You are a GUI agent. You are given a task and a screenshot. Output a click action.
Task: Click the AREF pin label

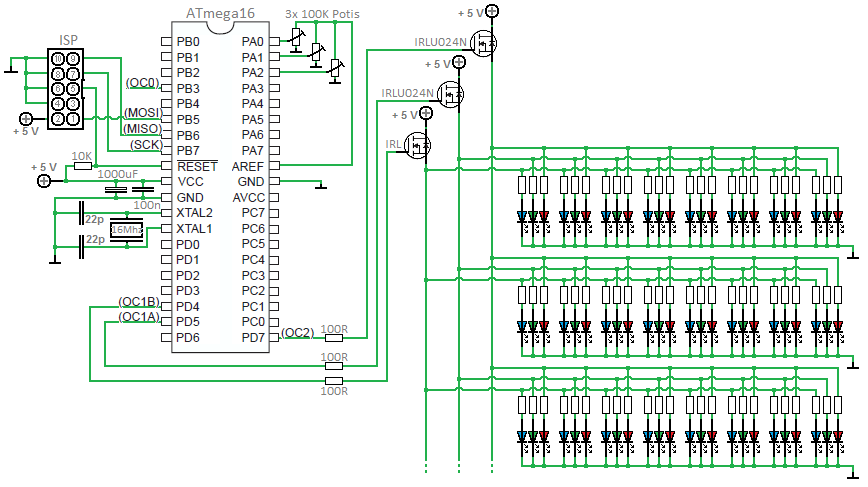coord(247,166)
